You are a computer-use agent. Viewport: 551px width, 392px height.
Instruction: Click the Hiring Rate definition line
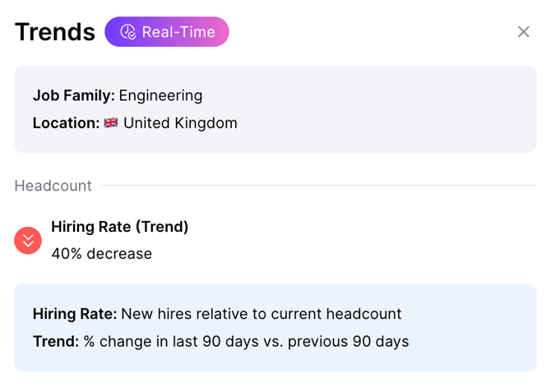click(217, 314)
